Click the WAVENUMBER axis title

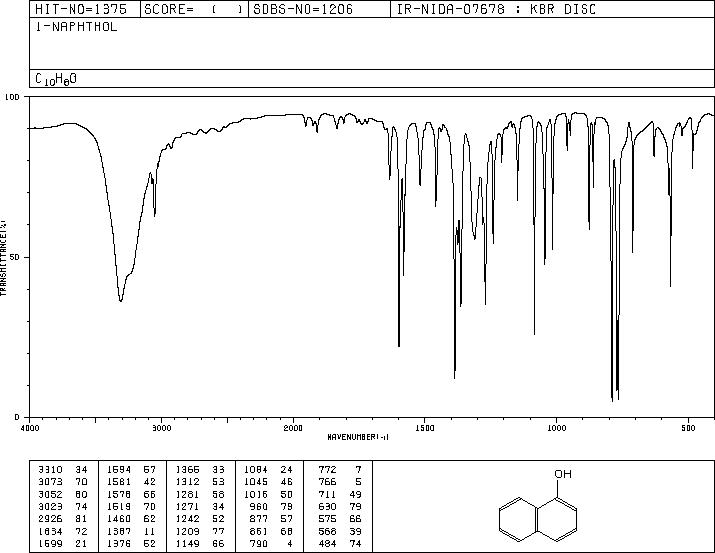358,437
